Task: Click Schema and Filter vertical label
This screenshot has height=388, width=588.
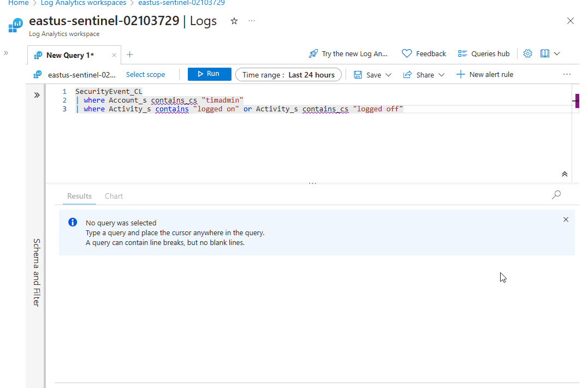Action: [x=37, y=272]
